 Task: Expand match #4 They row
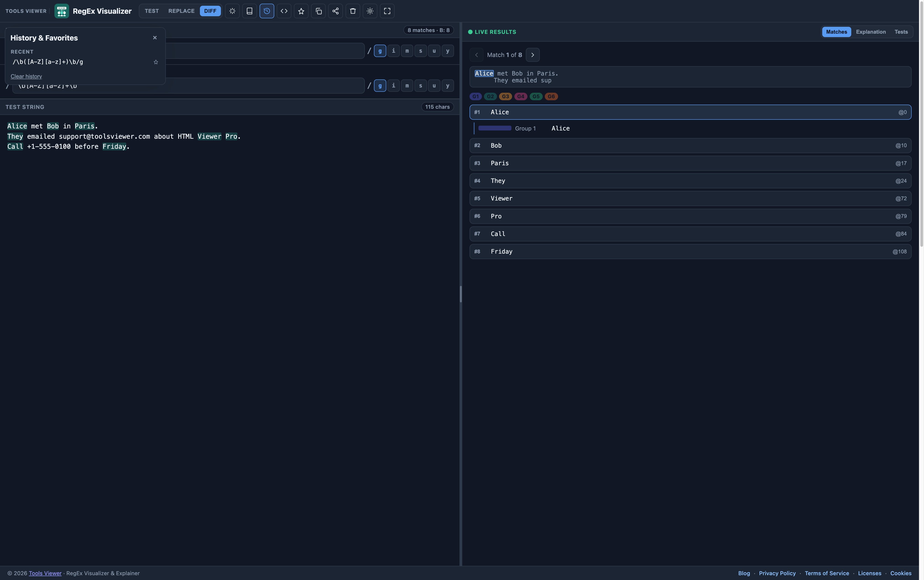(690, 181)
